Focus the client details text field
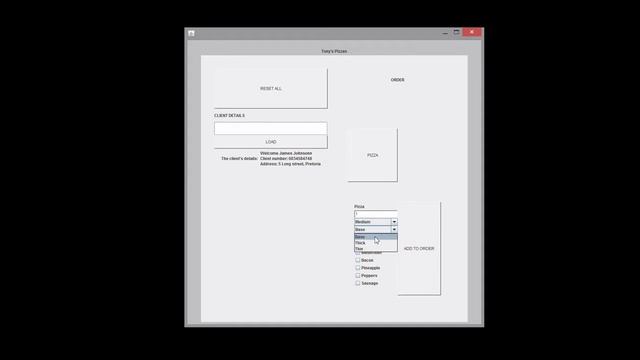Image resolution: width=640 pixels, height=360 pixels. 271,129
